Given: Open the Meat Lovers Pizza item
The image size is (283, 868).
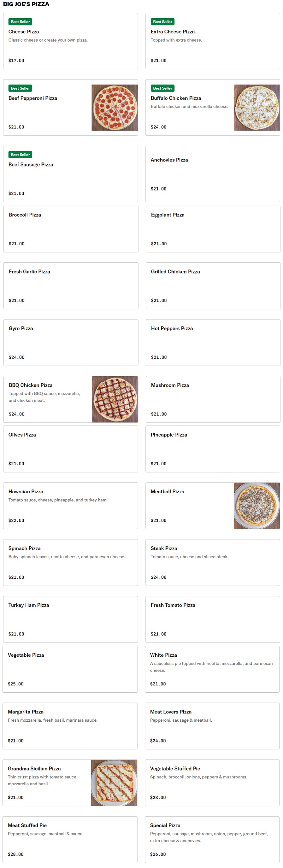Looking at the screenshot, I should 212,725.
